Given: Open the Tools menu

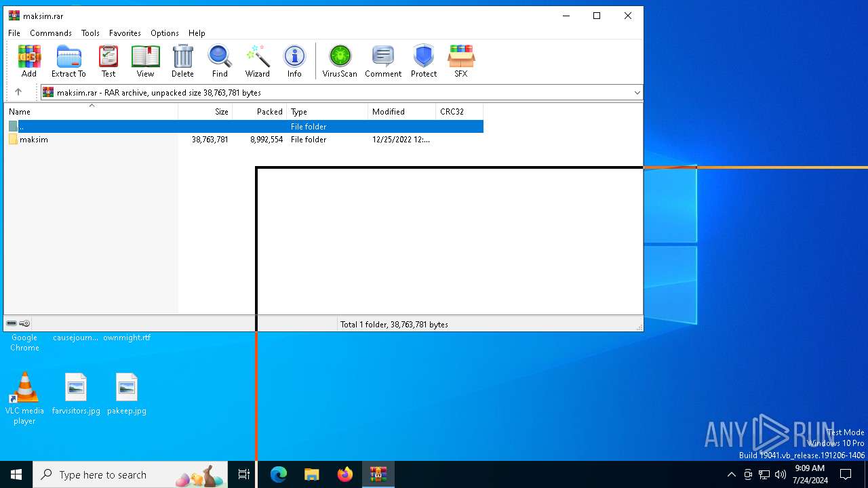Looking at the screenshot, I should pos(90,33).
